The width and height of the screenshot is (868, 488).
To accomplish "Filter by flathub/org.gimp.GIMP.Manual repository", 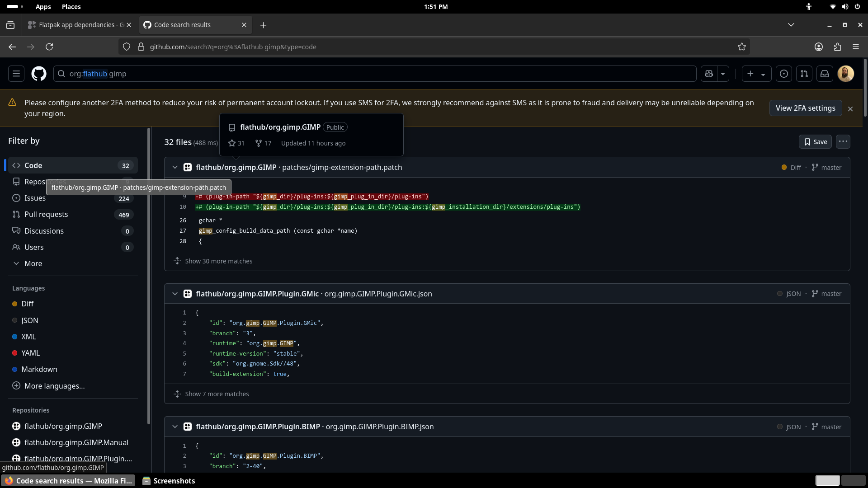I will 76,442.
